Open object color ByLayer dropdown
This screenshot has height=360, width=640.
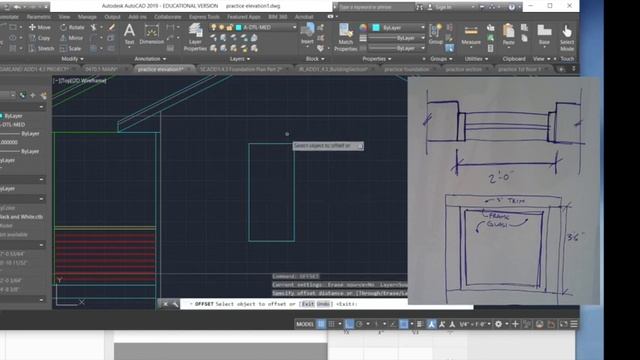point(423,27)
